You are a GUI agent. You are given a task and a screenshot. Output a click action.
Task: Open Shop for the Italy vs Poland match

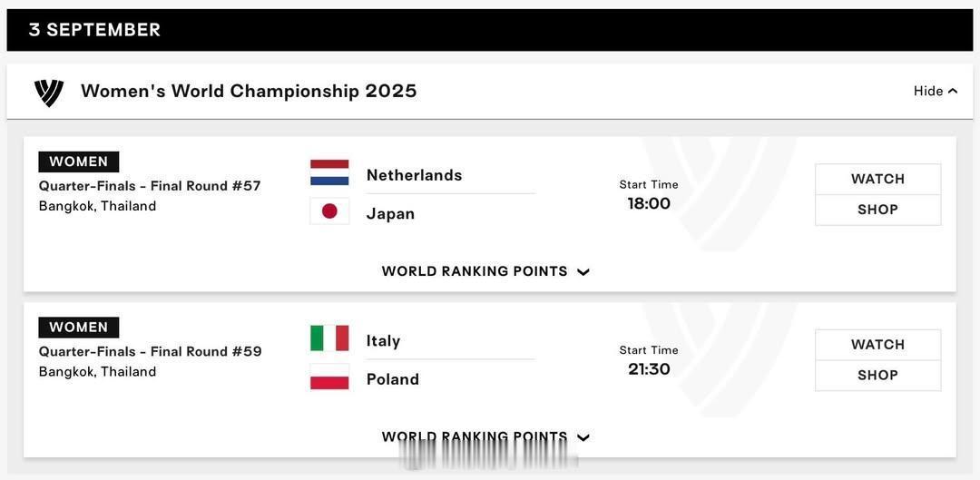pos(877,376)
